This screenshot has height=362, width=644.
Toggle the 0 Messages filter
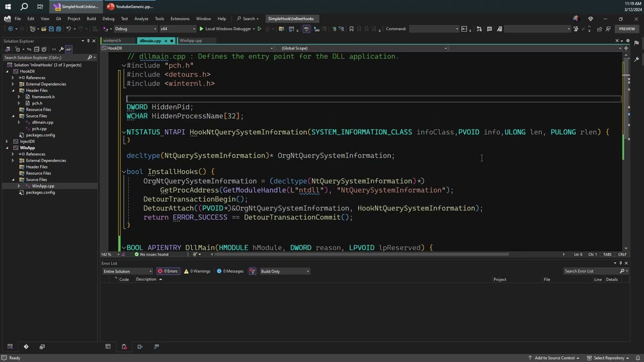(x=230, y=271)
